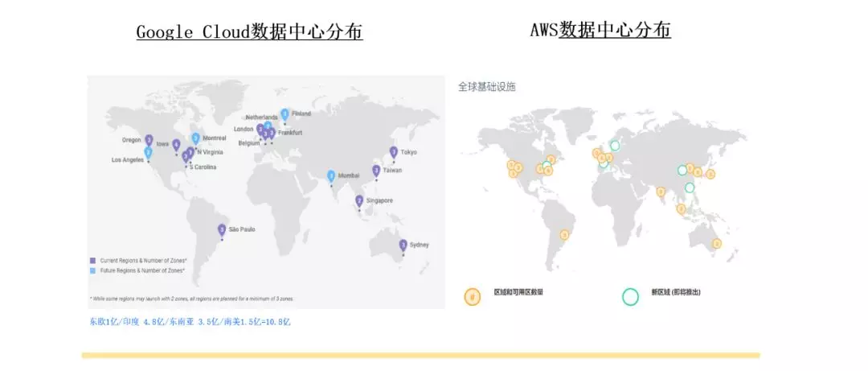868x371 pixels.
Task: Select the Taiwan region pin
Action: pos(376,171)
